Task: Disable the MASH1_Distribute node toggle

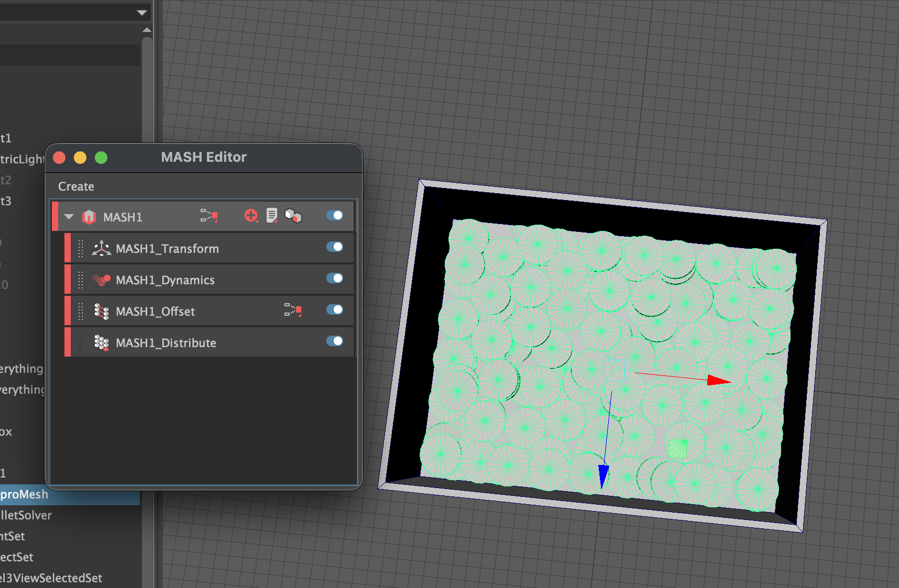Action: point(334,341)
